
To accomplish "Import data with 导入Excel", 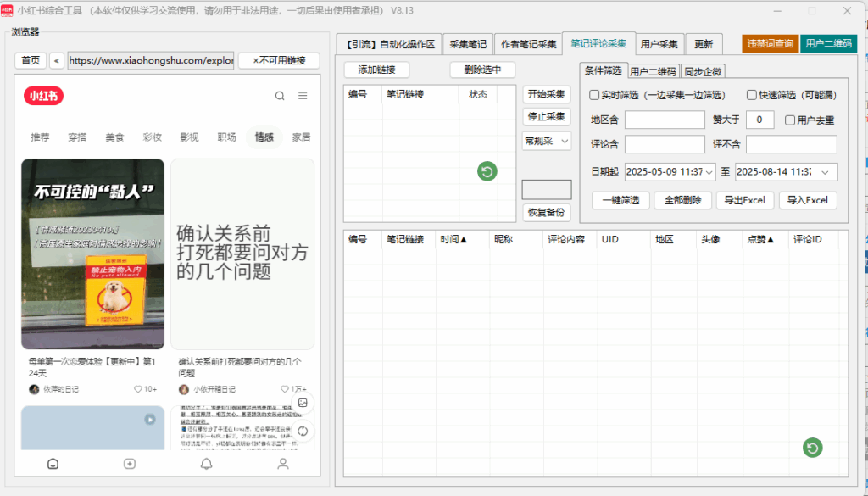I will point(808,200).
